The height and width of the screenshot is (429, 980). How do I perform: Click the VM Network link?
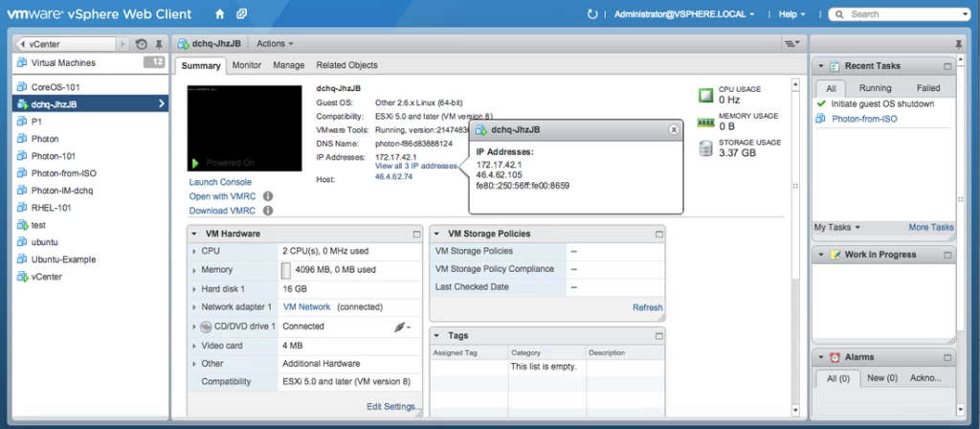pyautogui.click(x=307, y=307)
